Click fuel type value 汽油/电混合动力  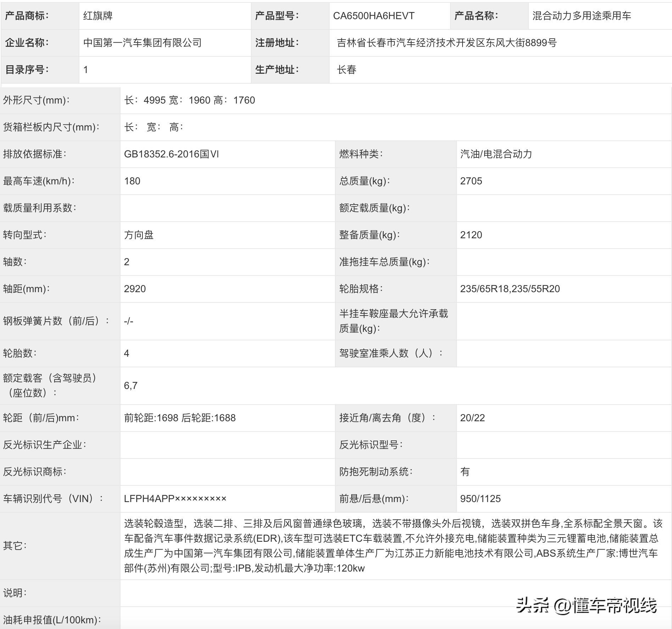click(x=496, y=154)
